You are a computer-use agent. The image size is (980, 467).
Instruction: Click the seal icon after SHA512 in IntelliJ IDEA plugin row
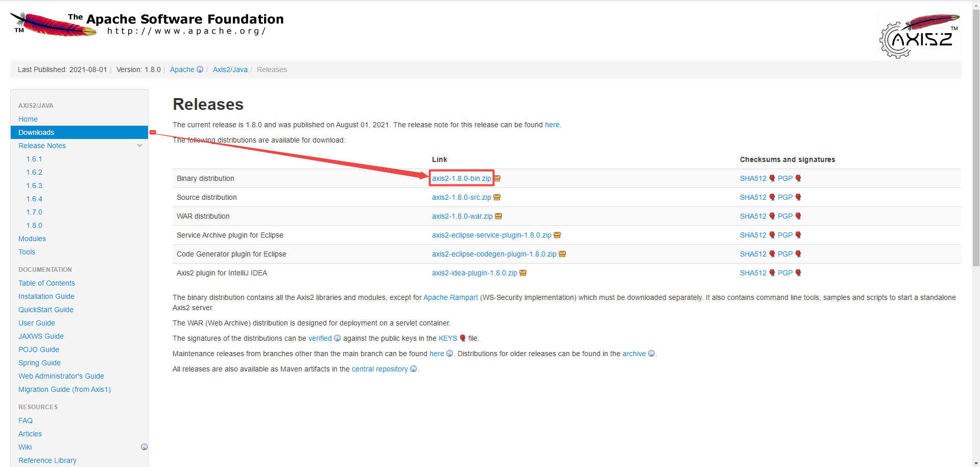(772, 273)
